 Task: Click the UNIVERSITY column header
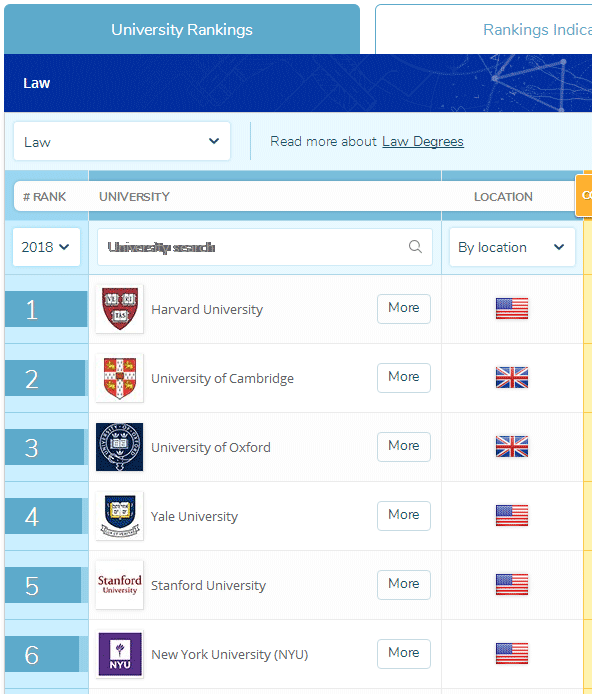click(134, 197)
